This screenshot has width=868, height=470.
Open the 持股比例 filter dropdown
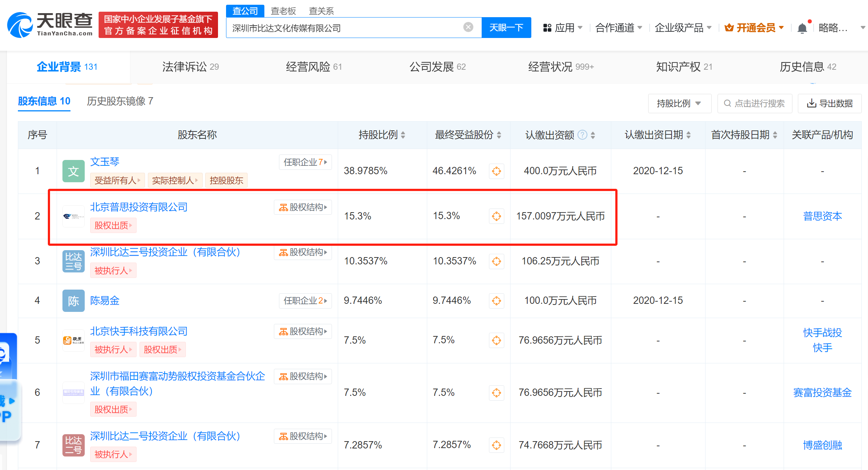click(x=680, y=103)
